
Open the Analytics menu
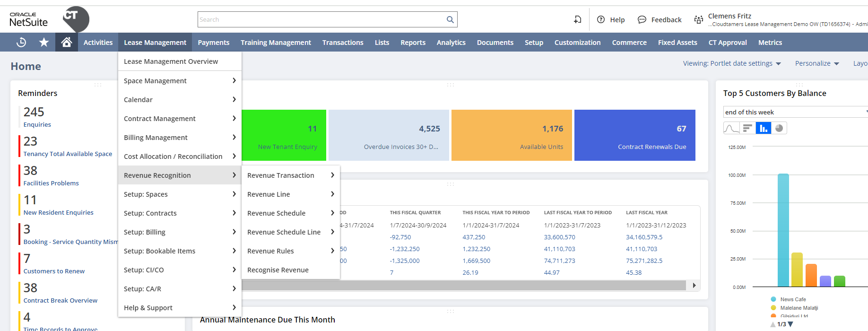pyautogui.click(x=451, y=43)
